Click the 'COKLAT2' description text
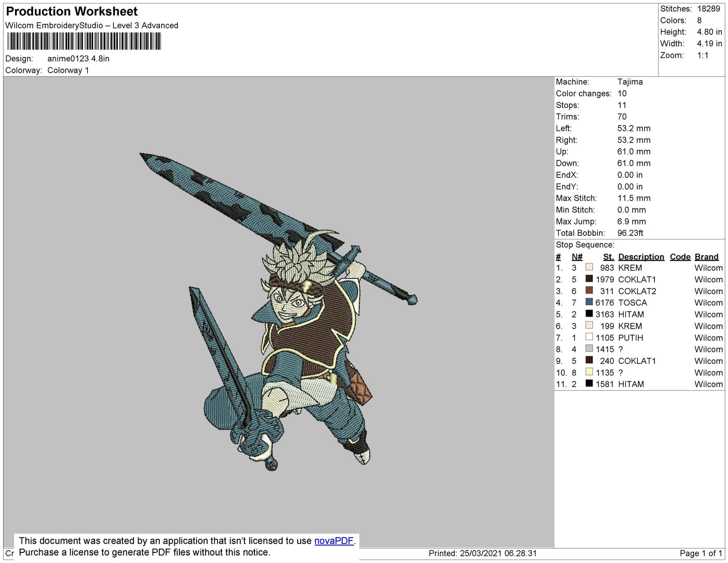Viewport: 728px width, 563px height. point(637,291)
